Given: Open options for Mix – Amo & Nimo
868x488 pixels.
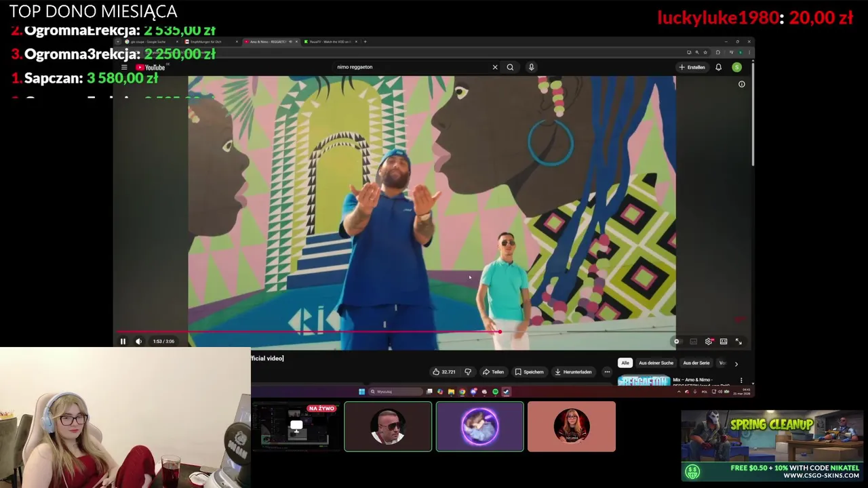Looking at the screenshot, I should point(741,381).
